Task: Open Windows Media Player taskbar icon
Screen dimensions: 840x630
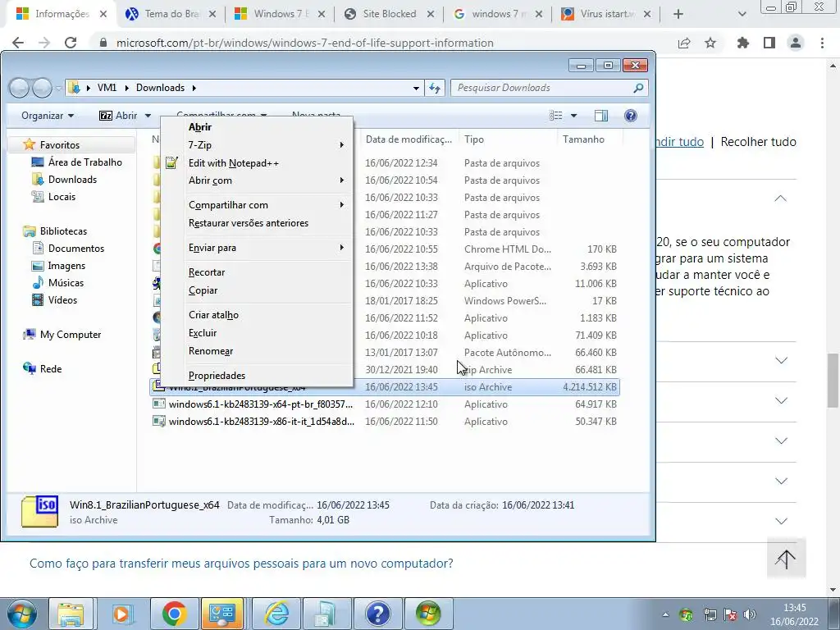Action: tap(121, 614)
